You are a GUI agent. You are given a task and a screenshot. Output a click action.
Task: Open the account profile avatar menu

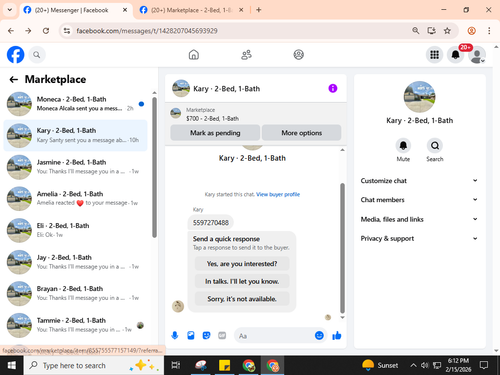pyautogui.click(x=477, y=55)
